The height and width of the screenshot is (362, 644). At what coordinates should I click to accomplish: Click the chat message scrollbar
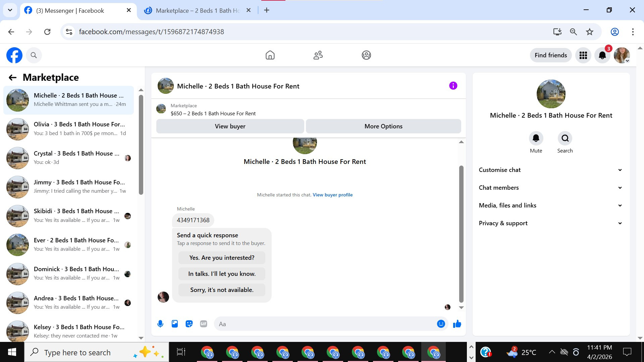[461, 234]
